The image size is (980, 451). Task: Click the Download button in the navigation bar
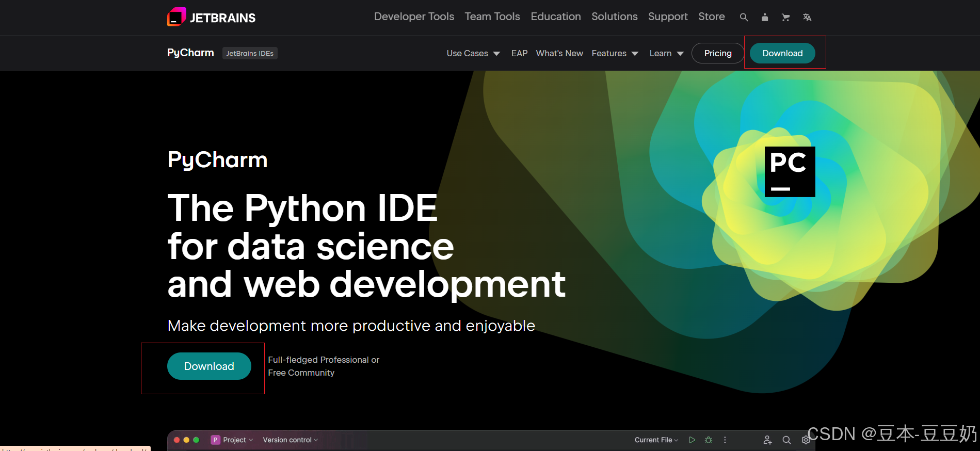tap(782, 53)
